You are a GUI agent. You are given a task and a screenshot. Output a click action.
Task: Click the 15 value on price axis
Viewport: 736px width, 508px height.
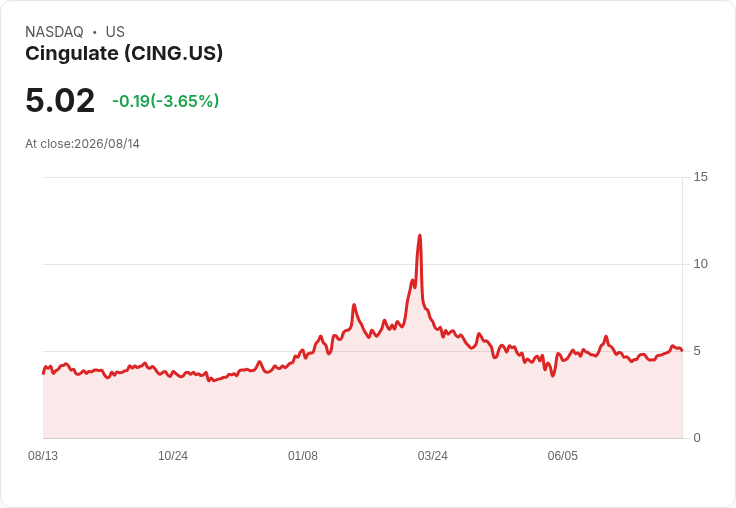coord(700,177)
